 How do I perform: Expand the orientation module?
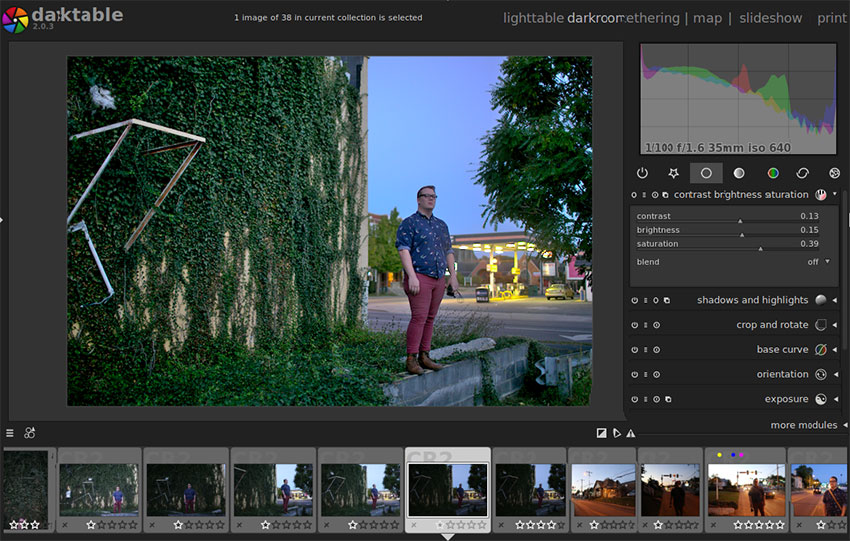[x=782, y=375]
